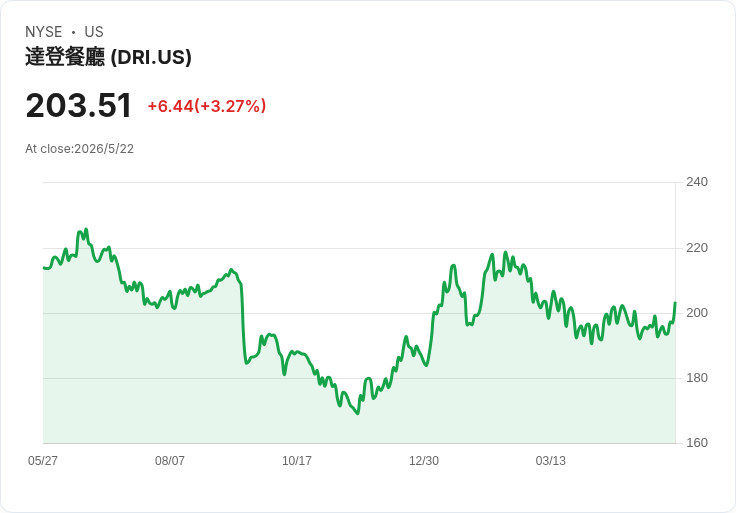The height and width of the screenshot is (513, 736).
Task: Click the NYSE exchange label
Action: [x=44, y=32]
